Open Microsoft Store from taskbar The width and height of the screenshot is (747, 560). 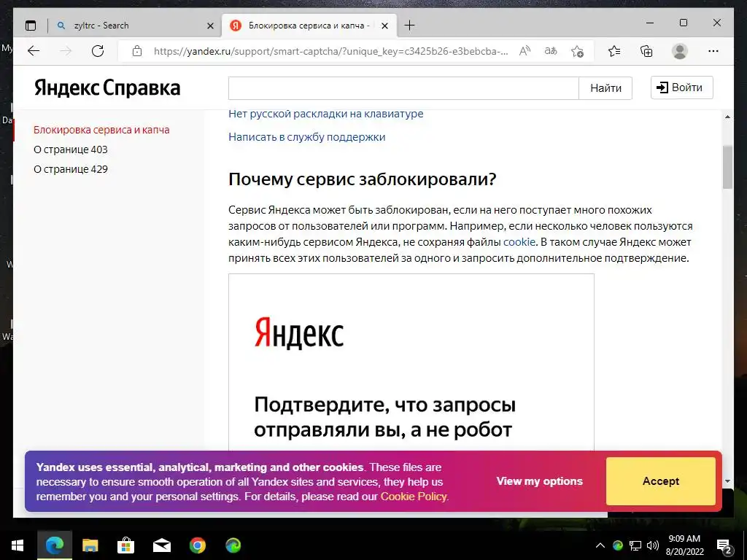coord(125,545)
